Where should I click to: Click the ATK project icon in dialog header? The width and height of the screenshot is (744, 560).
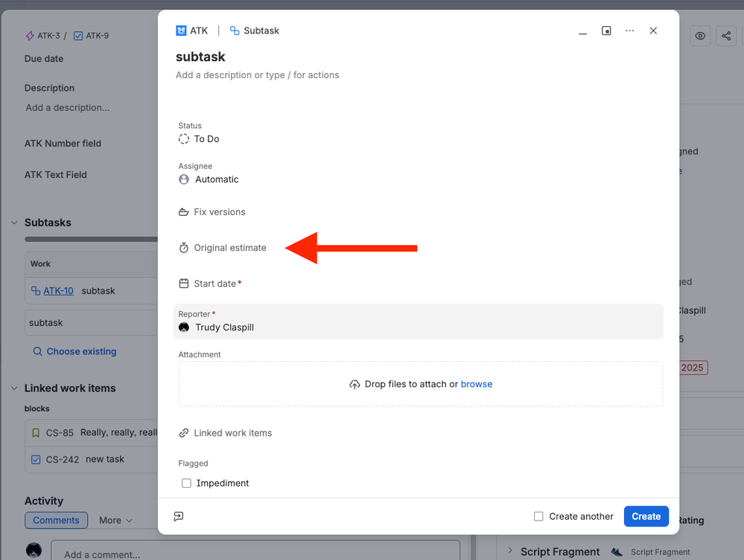point(181,31)
